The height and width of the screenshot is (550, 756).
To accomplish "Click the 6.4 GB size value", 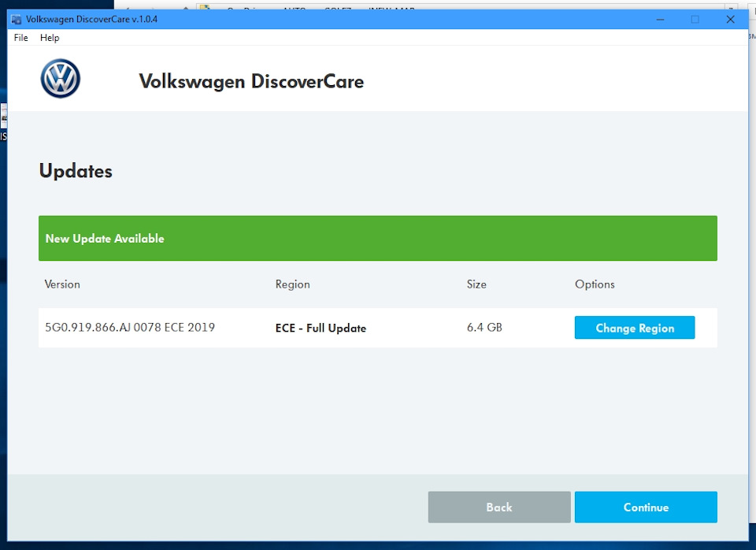I will coord(484,328).
